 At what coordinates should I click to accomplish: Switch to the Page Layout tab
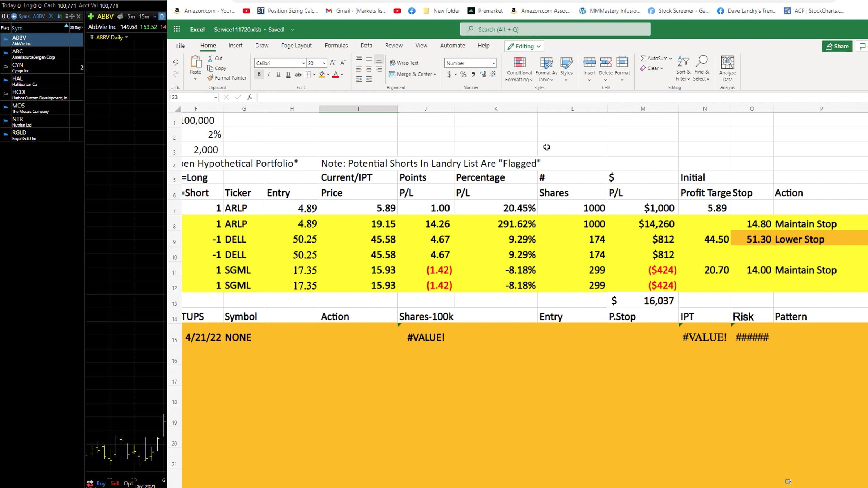(296, 46)
